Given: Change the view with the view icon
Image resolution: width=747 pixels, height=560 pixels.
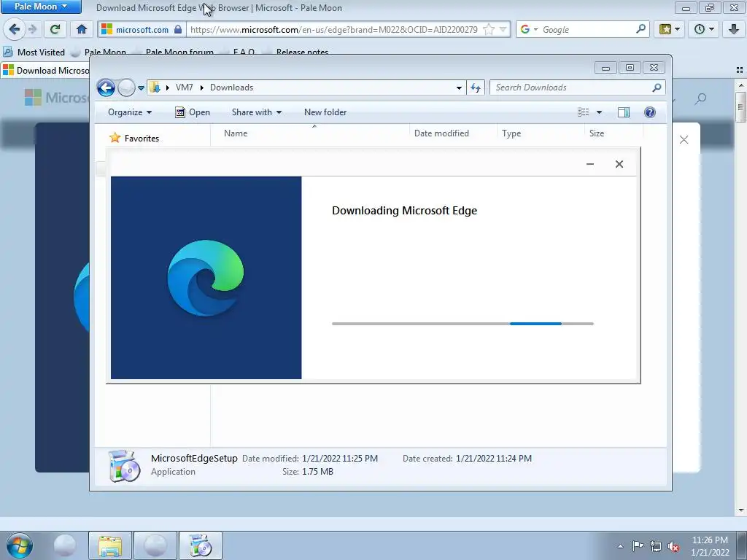Looking at the screenshot, I should point(584,112).
